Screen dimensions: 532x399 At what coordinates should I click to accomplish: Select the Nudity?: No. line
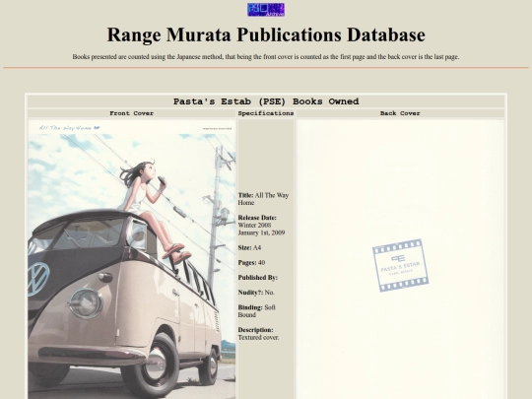[256, 293]
